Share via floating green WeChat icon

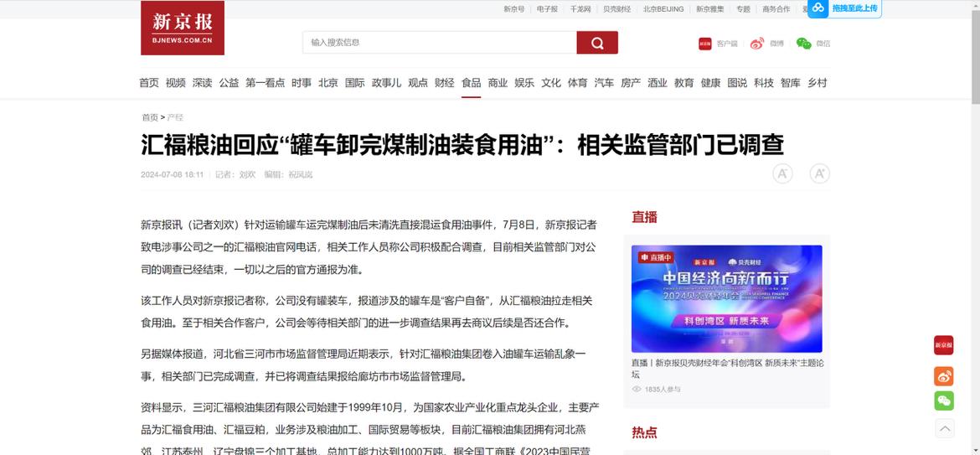click(x=944, y=401)
